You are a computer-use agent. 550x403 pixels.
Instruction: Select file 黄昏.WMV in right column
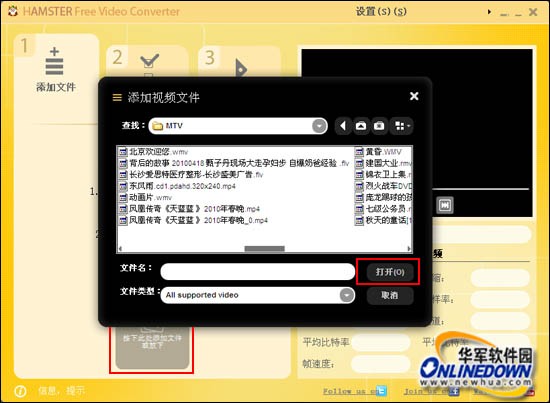click(x=383, y=152)
